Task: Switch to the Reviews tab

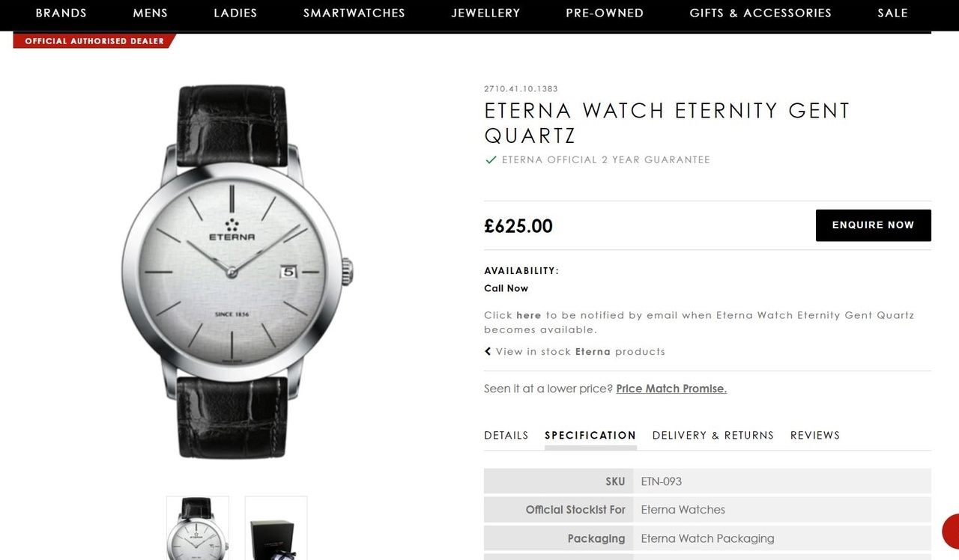Action: [x=815, y=435]
